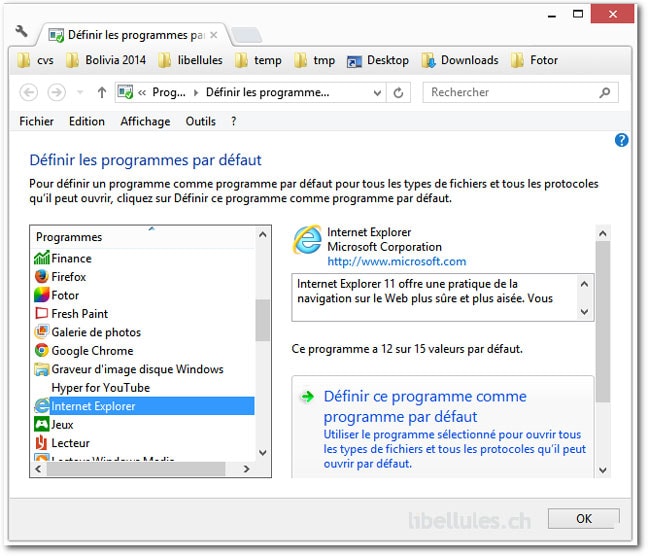Click program list scroll up arrow
The image size is (648, 556).
[263, 235]
